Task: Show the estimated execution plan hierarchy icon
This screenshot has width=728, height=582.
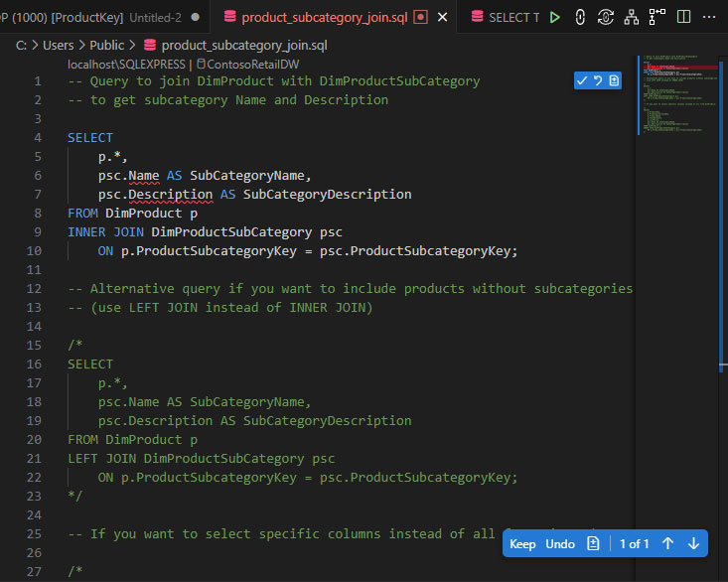Action: point(631,18)
